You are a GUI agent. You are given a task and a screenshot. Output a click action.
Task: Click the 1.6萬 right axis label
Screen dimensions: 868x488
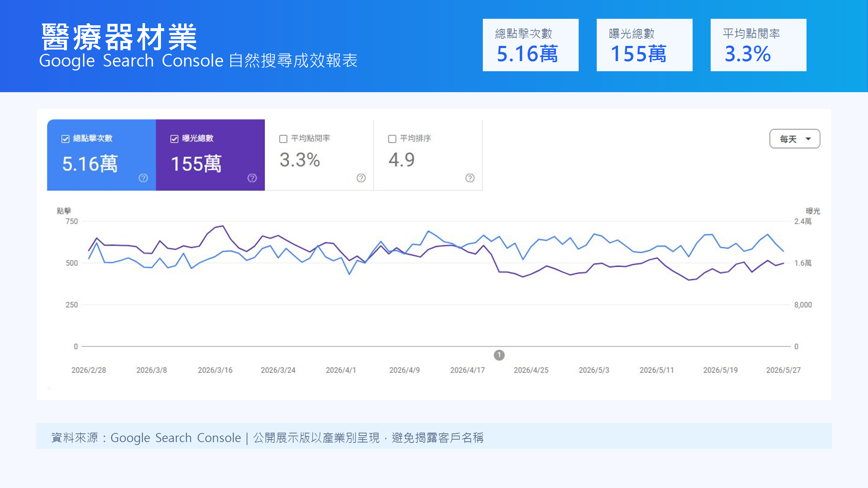[803, 263]
